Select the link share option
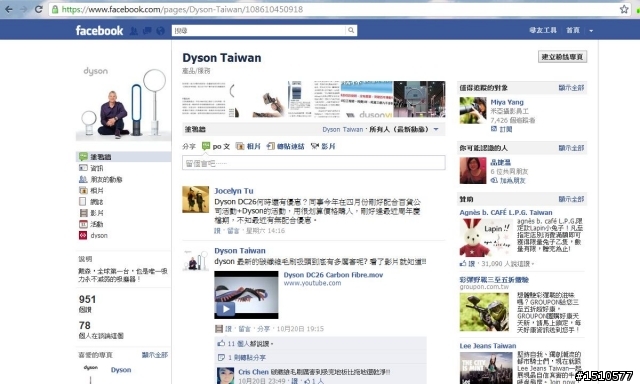The image size is (640, 384). [285, 146]
